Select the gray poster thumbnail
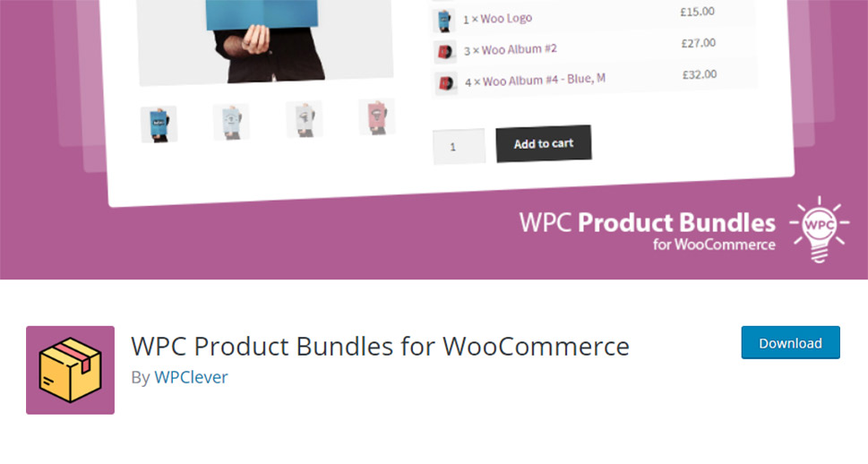The height and width of the screenshot is (464, 868). [x=304, y=119]
